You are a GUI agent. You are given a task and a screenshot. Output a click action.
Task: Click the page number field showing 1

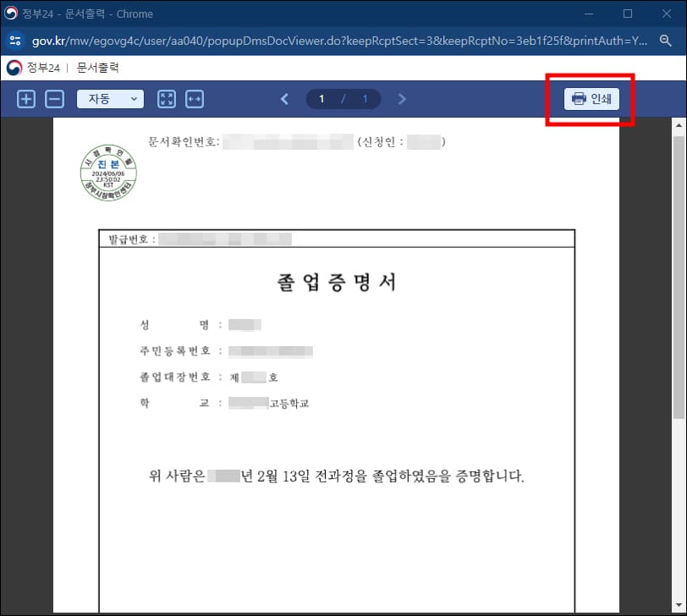click(322, 99)
